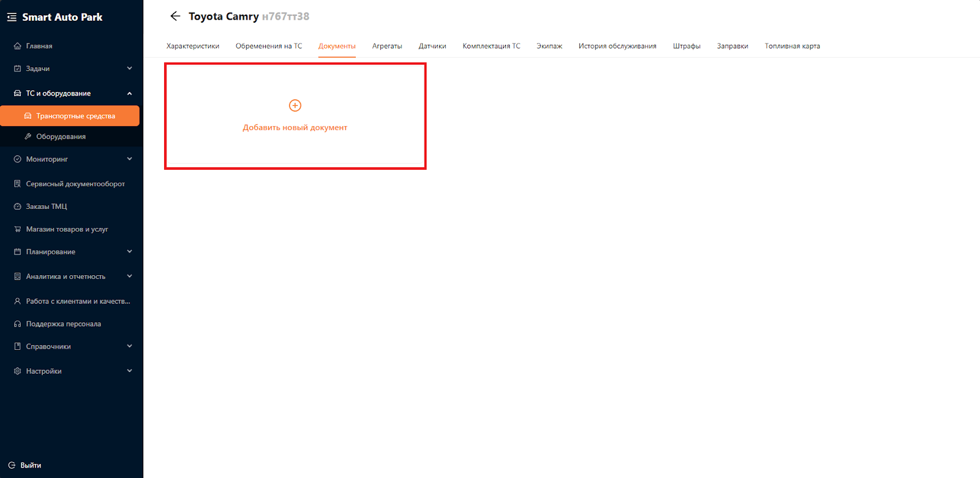Click the shopping cart icon for Магазин товаров
The height and width of the screenshot is (478, 980).
(17, 229)
